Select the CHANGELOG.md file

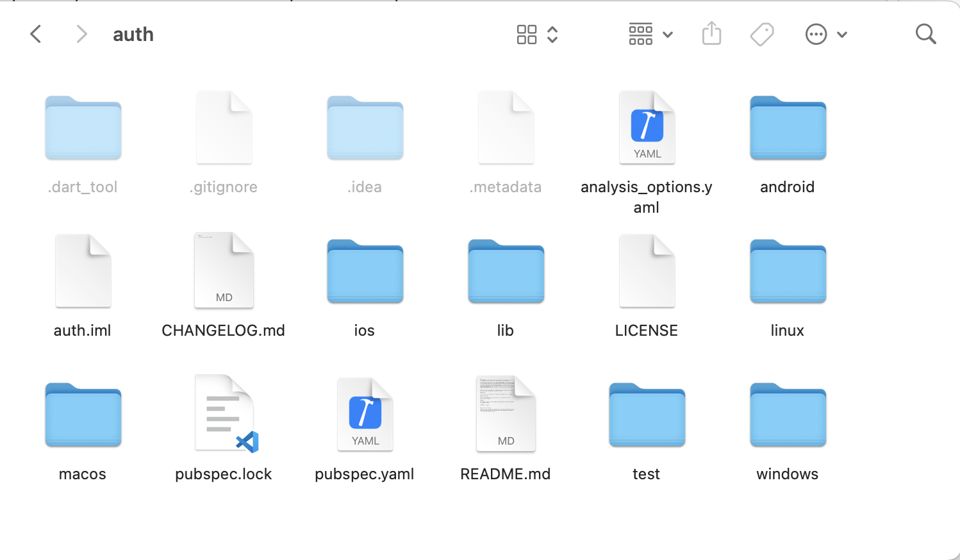point(223,269)
